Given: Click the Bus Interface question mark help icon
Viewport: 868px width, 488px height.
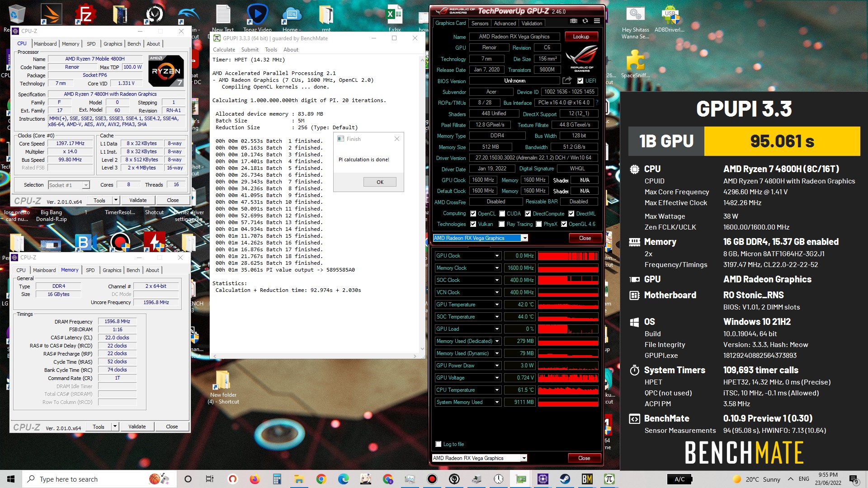Looking at the screenshot, I should click(x=597, y=103).
